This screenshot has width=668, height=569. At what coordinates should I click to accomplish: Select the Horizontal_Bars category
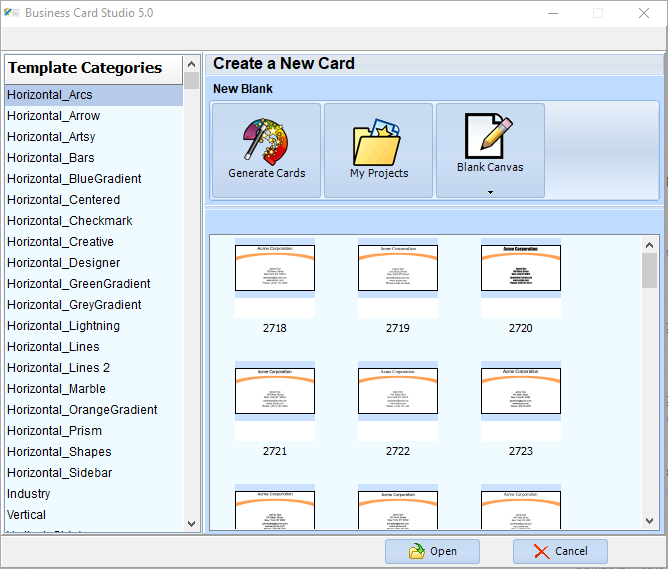[94, 158]
